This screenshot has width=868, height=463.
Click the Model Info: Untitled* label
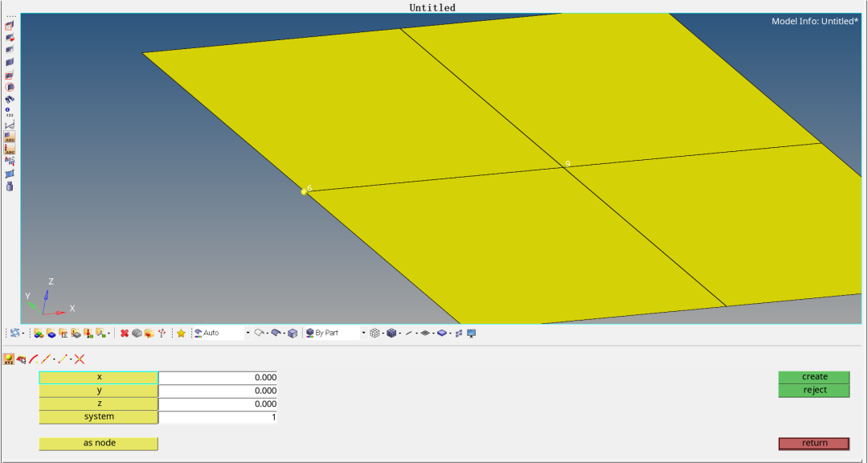[x=815, y=21]
